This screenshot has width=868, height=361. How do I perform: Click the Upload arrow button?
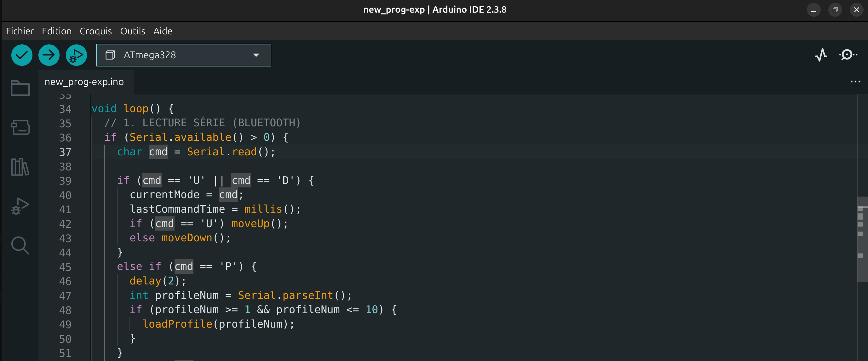pos(49,55)
